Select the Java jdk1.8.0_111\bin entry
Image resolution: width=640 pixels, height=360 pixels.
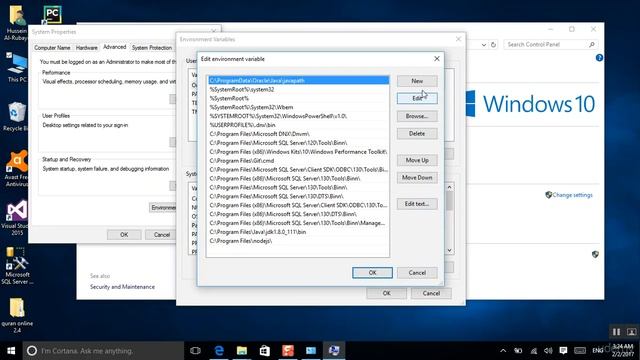click(x=298, y=232)
